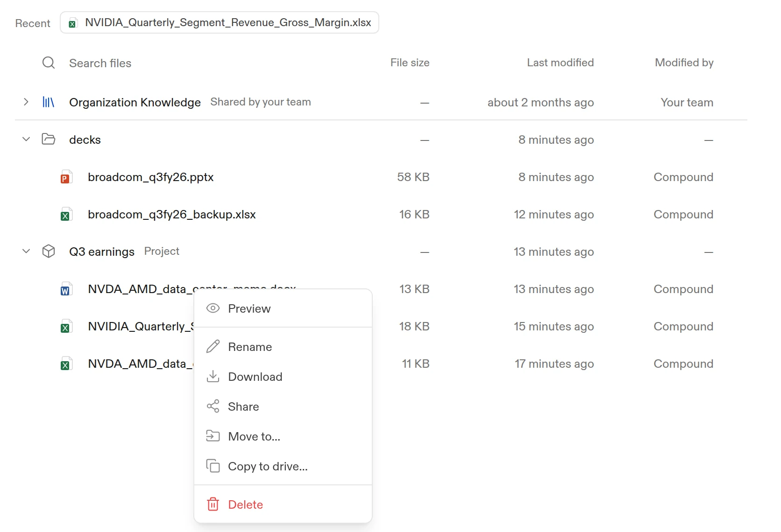Click the download arrow icon in the menu
Viewport: 781px width, 532px height.
coord(213,376)
